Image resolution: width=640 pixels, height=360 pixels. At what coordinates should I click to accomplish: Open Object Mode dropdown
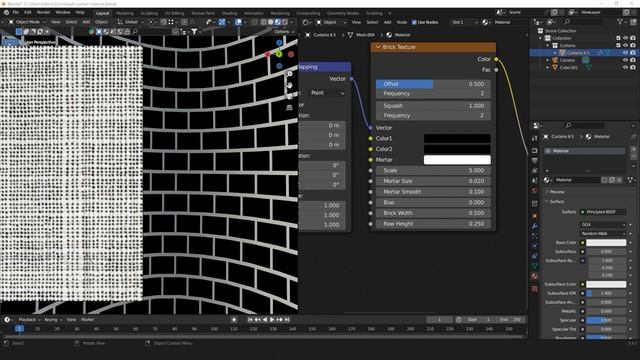27,22
